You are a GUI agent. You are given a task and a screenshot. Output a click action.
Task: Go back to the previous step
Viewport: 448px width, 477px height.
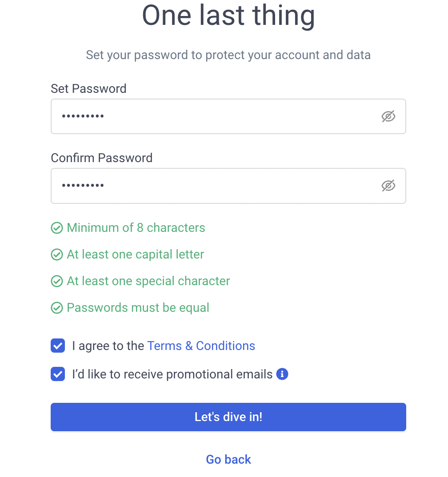[228, 459]
